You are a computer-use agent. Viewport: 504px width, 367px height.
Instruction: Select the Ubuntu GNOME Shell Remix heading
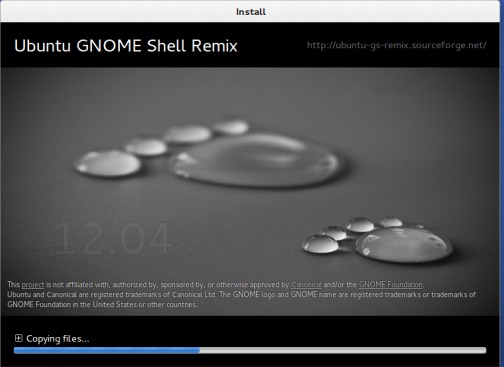[126, 46]
